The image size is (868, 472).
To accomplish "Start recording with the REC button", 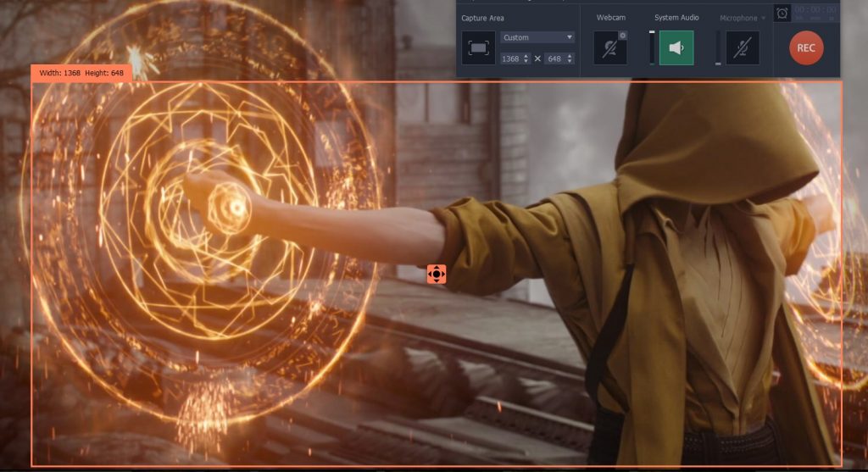I will 806,48.
